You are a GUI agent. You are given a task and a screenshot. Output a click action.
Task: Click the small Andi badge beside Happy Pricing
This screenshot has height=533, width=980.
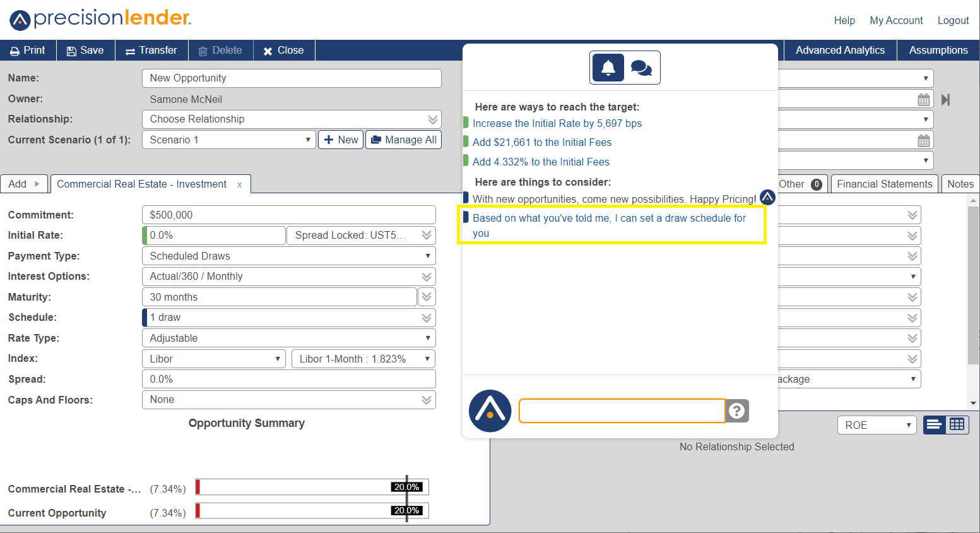tap(767, 197)
